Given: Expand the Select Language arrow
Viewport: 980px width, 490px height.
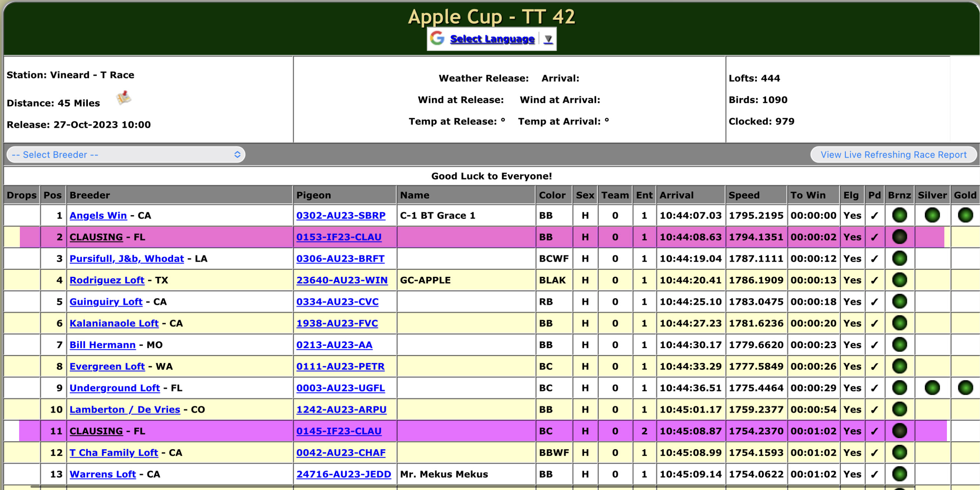Looking at the screenshot, I should [548, 39].
